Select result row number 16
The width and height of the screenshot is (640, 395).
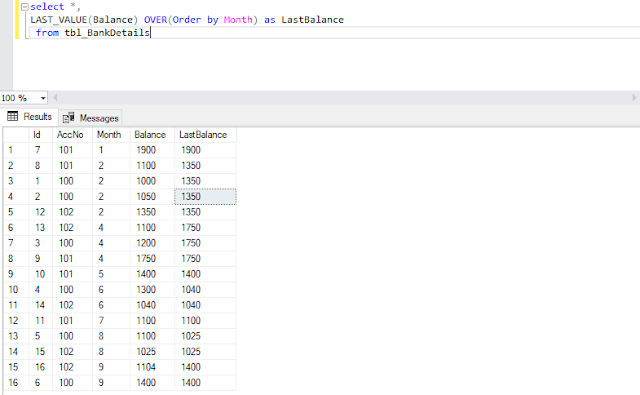point(16,383)
